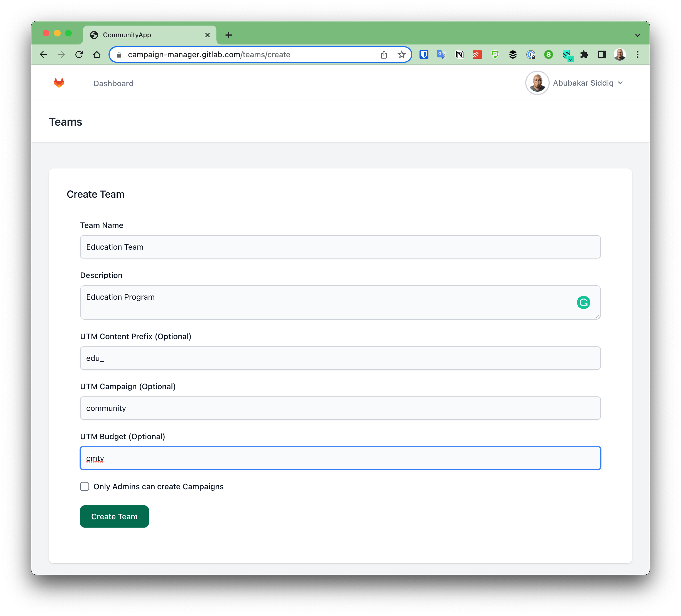
Task: Expand the Abubakar Siddiq user menu
Action: click(x=588, y=83)
